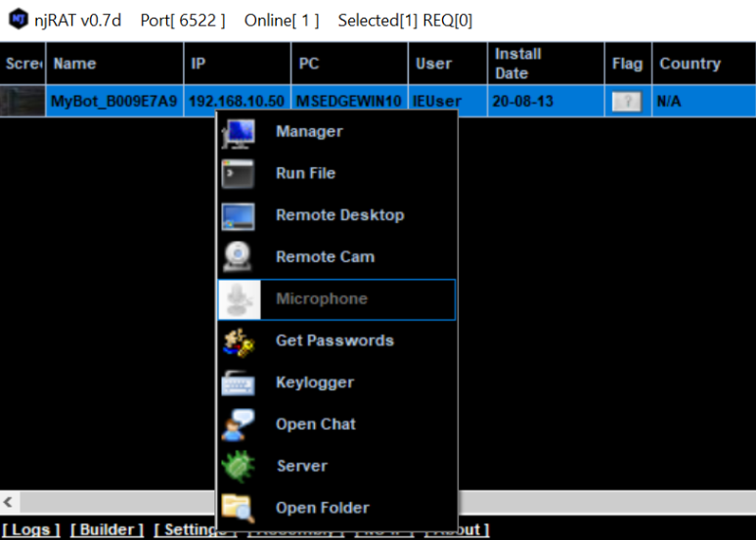The image size is (756, 540).
Task: Sort by the User column header
Action: (x=448, y=64)
